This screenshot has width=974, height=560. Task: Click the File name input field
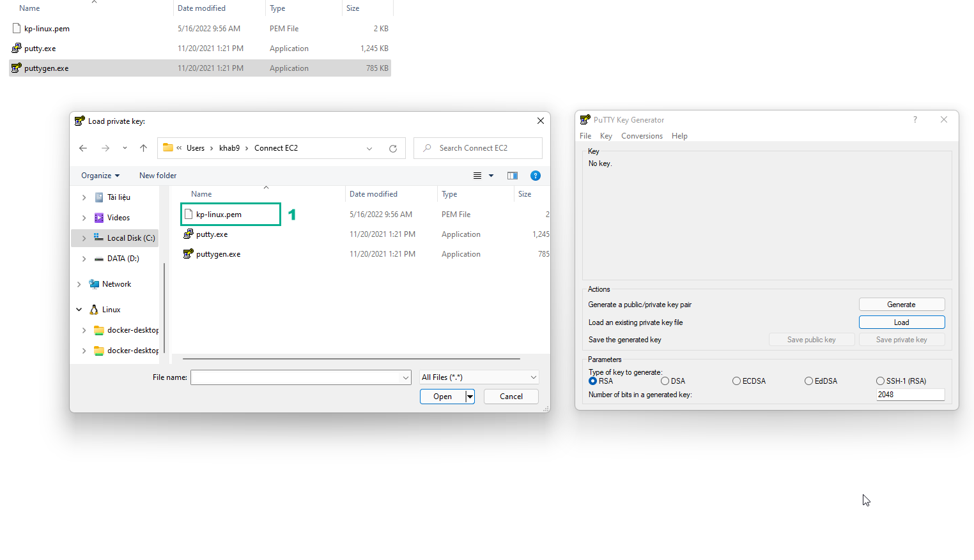pos(296,377)
